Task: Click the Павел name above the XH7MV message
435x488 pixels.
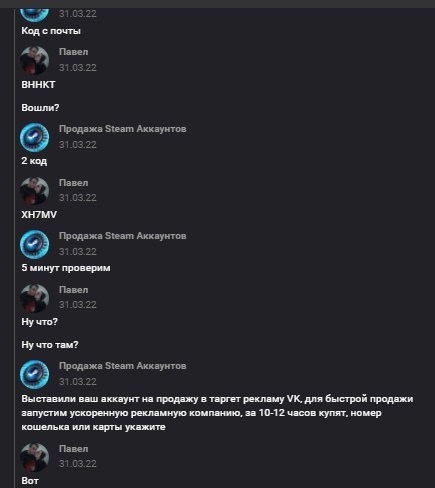Action: point(74,183)
